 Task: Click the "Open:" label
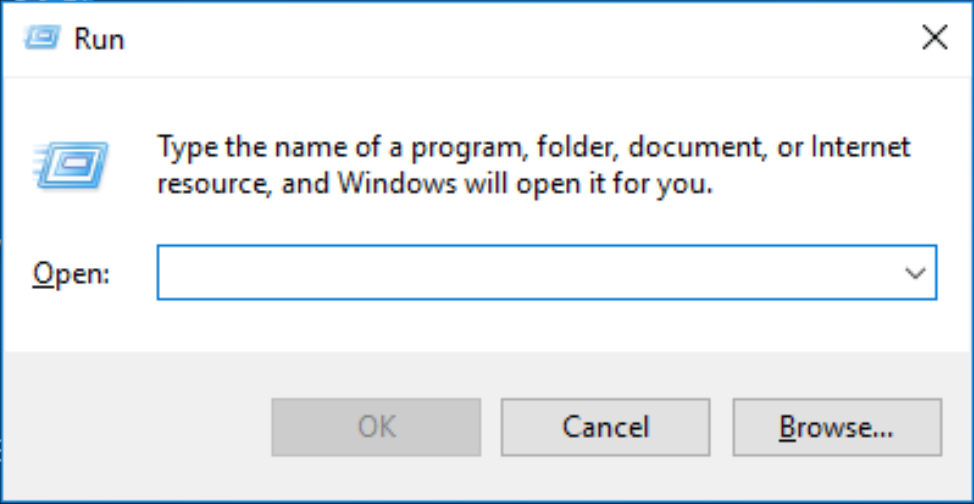pyautogui.click(x=71, y=273)
